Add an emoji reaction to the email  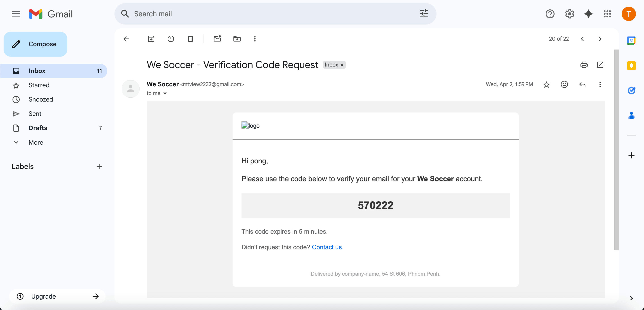[x=564, y=84]
